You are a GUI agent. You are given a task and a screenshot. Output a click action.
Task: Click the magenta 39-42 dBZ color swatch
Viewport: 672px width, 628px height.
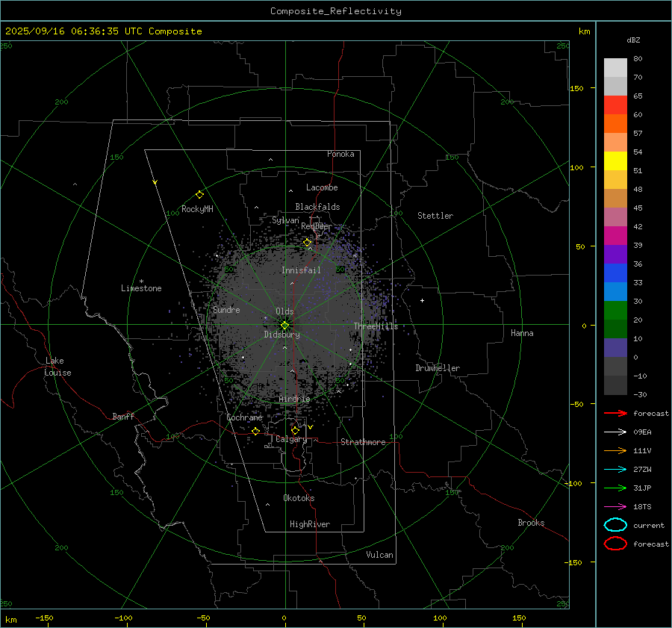(x=615, y=236)
